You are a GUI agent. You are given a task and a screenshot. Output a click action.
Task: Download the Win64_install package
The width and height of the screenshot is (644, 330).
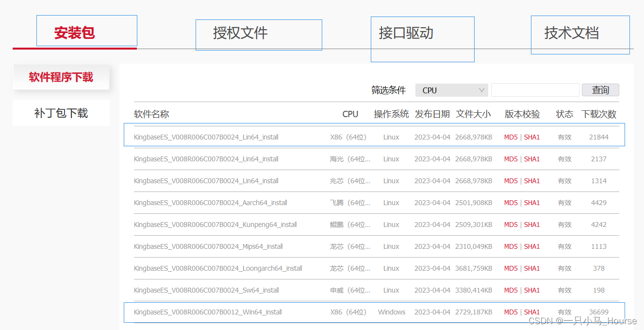(208, 312)
